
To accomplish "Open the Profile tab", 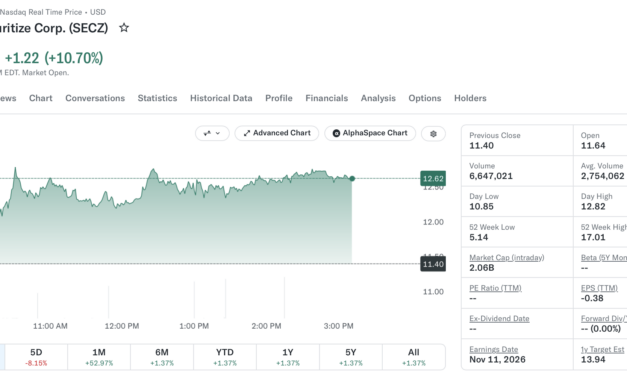I will pos(279,98).
